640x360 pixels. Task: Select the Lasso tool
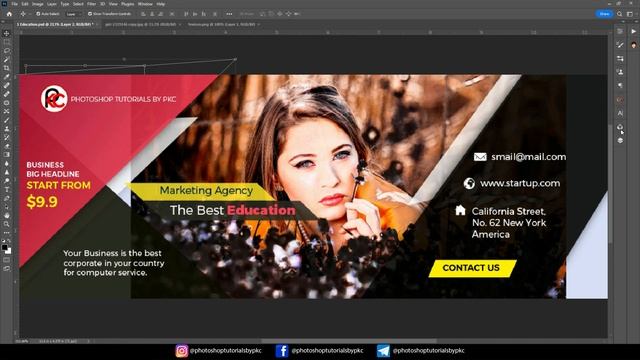click(x=7, y=51)
